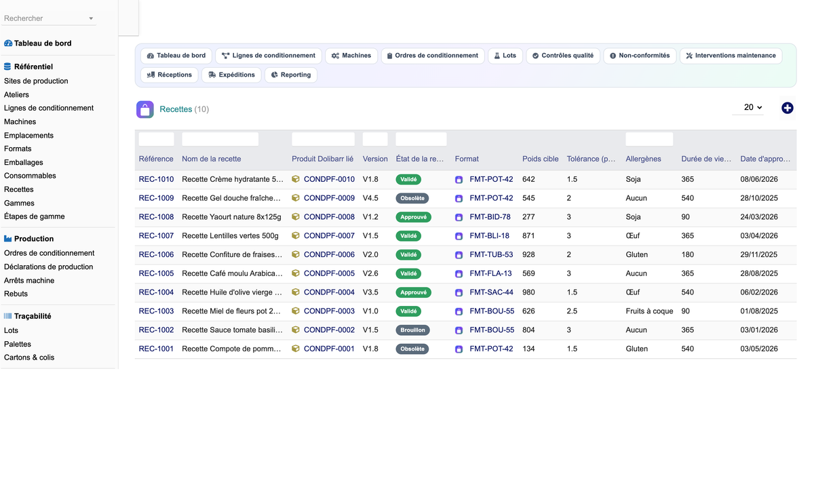The width and height of the screenshot is (814, 504).
Task: Open the Tableau de bord tab in top bar
Action: pos(176,56)
